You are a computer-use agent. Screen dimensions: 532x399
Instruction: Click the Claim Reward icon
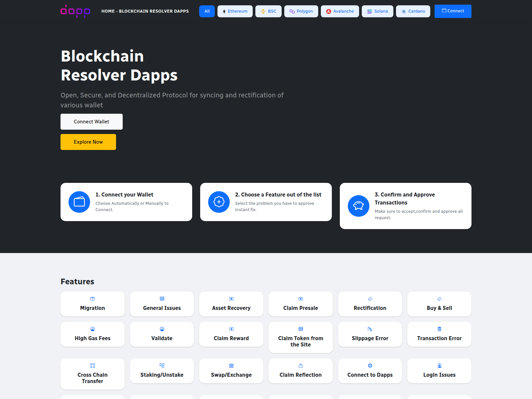tap(231, 329)
